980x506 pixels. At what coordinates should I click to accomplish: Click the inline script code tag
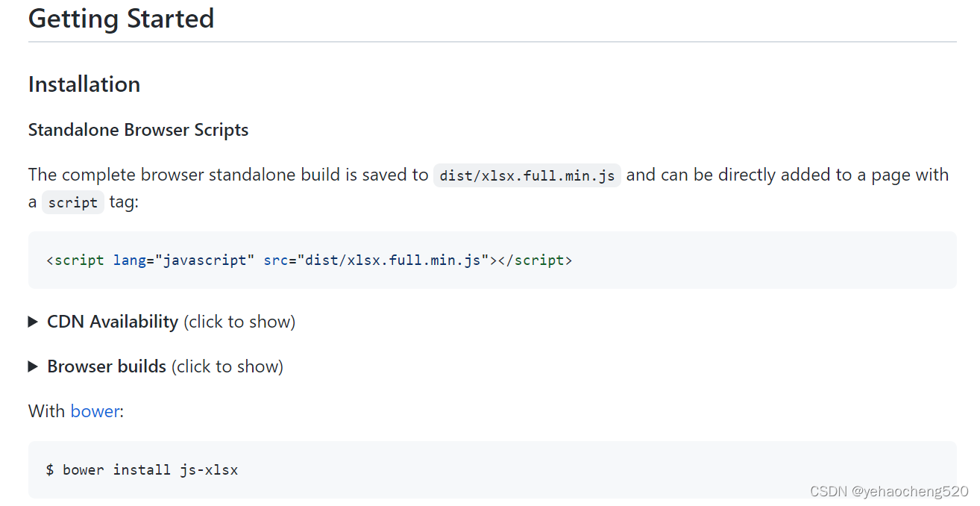[x=73, y=202]
